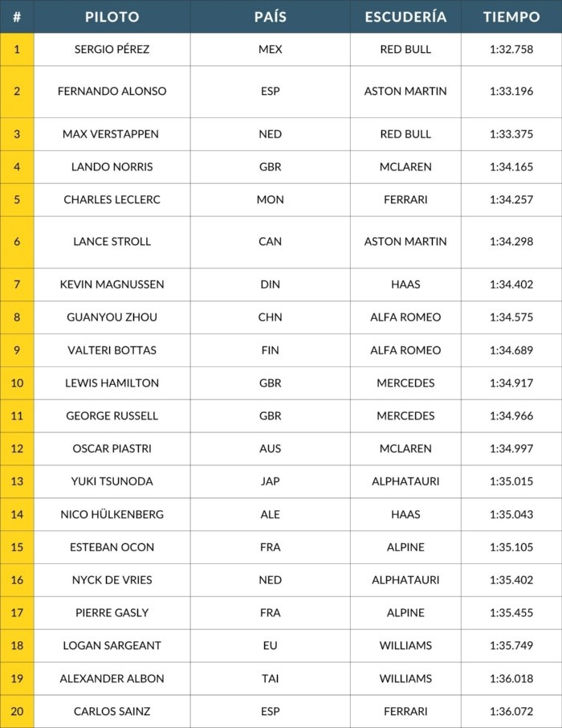Select MAX VERSTAPPEN's time 1:33.375
Screen dimensions: 562x728
click(x=511, y=134)
